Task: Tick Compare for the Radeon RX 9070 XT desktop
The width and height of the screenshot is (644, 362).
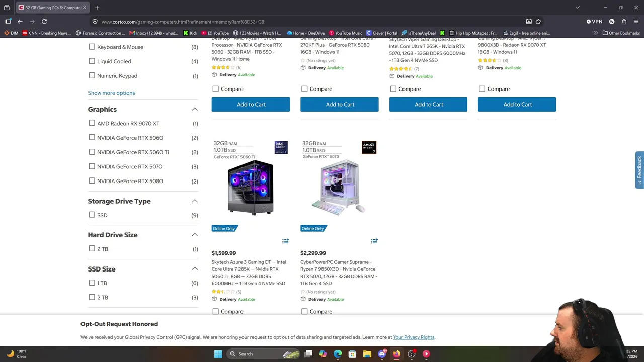Action: click(x=482, y=89)
